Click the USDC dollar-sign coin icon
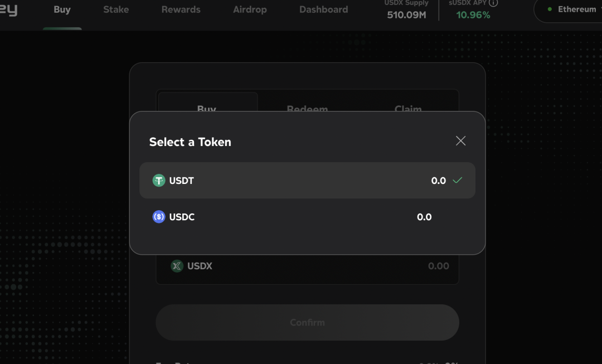Screen dimensions: 602x364 click(x=159, y=216)
